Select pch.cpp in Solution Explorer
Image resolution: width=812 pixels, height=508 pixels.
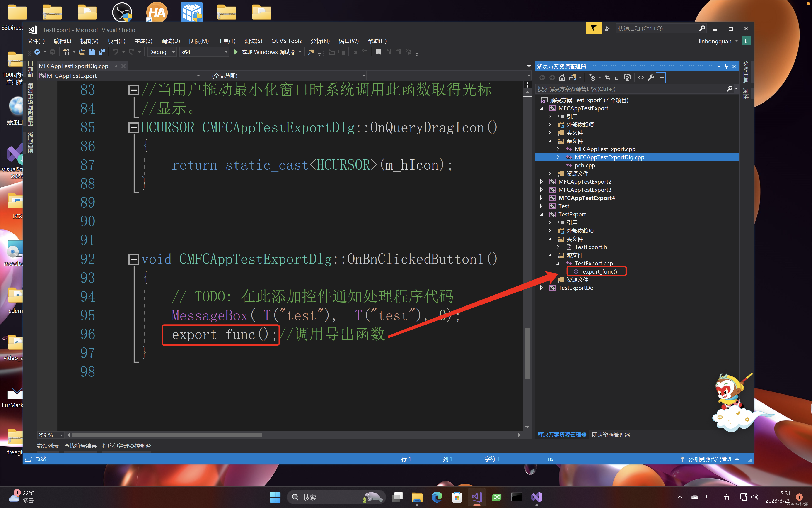585,165
